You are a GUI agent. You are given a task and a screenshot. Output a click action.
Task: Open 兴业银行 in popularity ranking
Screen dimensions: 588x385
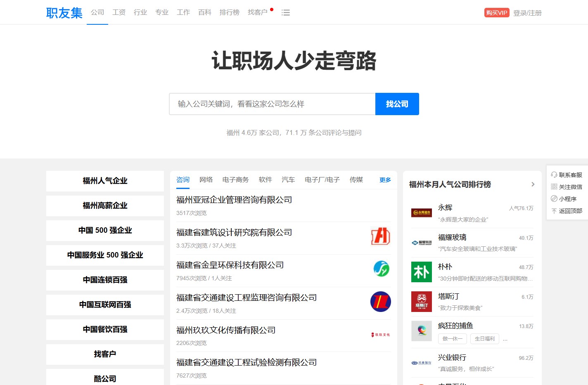[x=452, y=357]
